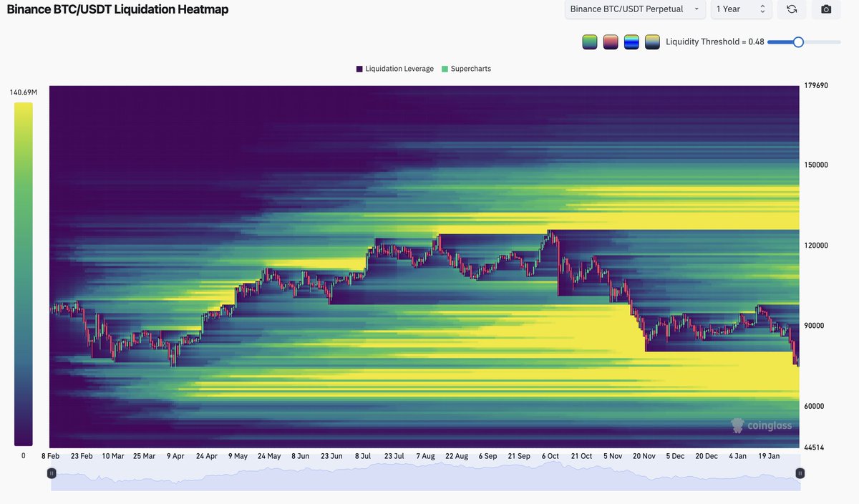Open the 1 Year time range selector
Screen dimensions: 859x504
pyautogui.click(x=740, y=9)
